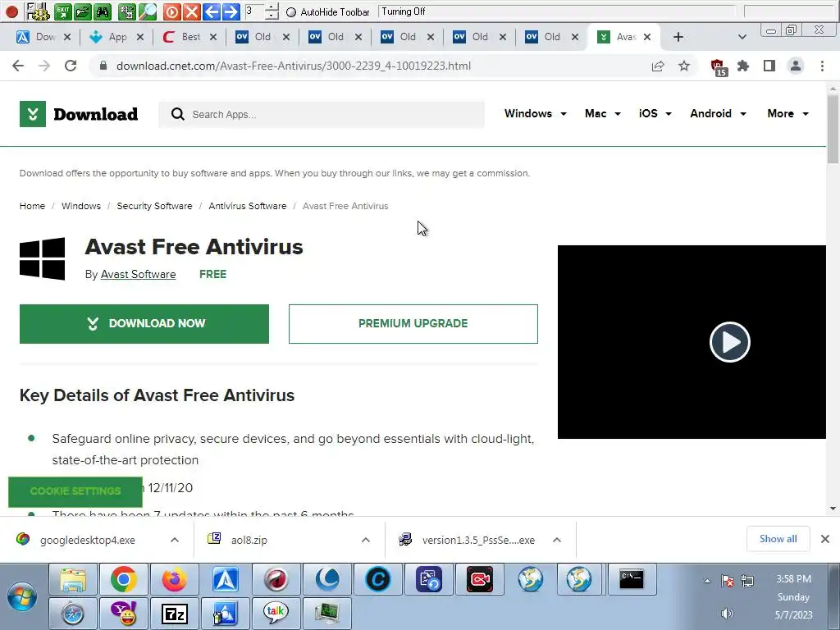
Task: Open the command prompt taskbar icon
Action: click(x=632, y=579)
